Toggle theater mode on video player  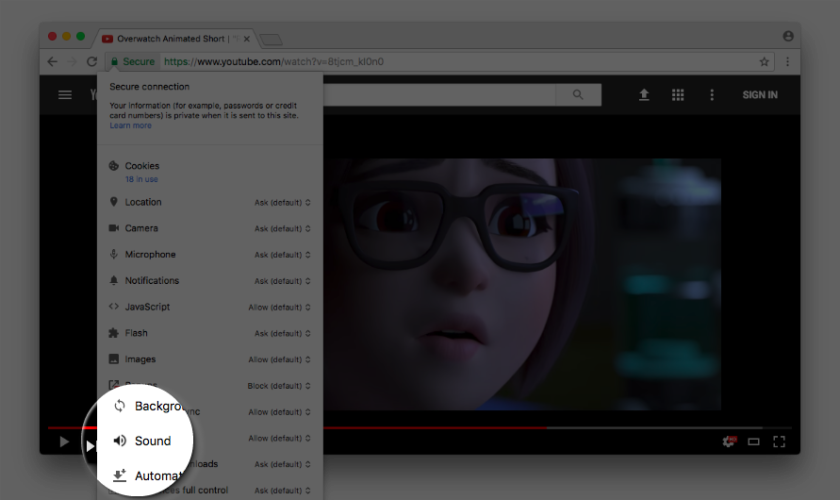754,441
